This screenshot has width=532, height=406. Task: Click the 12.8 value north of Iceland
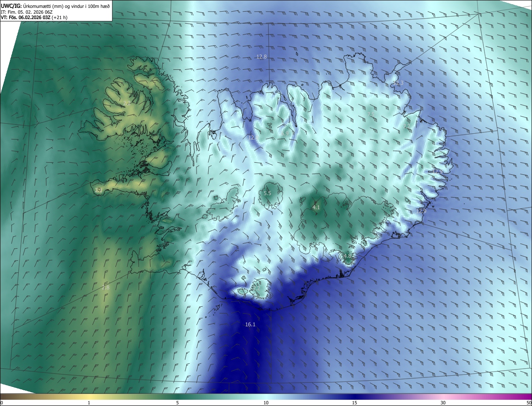[261, 57]
